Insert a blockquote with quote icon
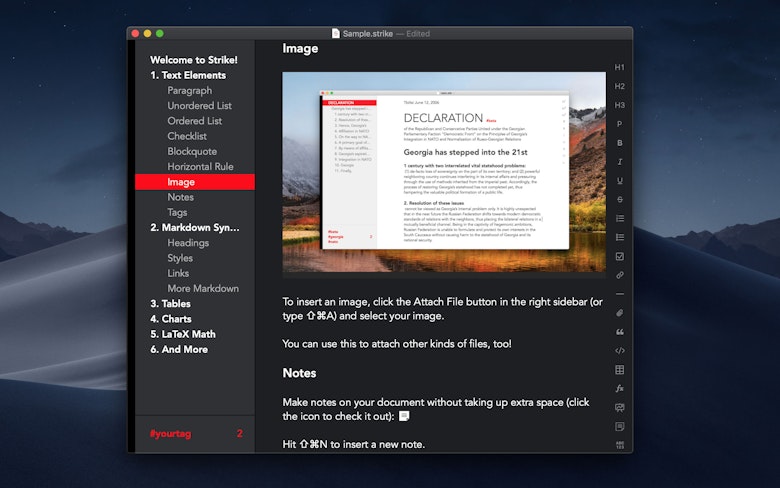 [x=619, y=332]
